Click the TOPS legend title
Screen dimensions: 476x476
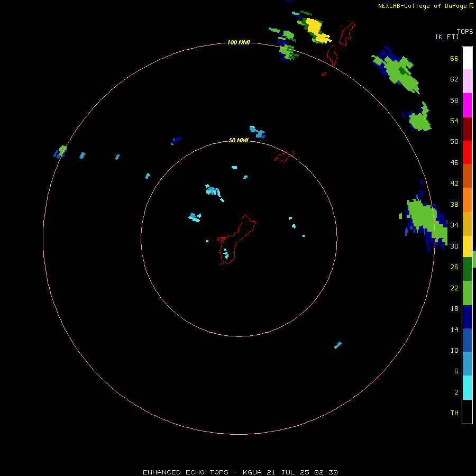pos(465,32)
